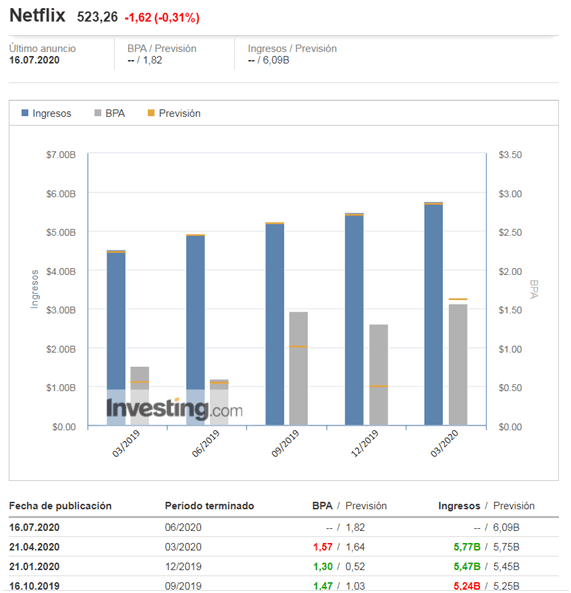Screen dimensions: 571x593
Task: Click the gray BPA bar for 09/2019
Action: [x=298, y=369]
